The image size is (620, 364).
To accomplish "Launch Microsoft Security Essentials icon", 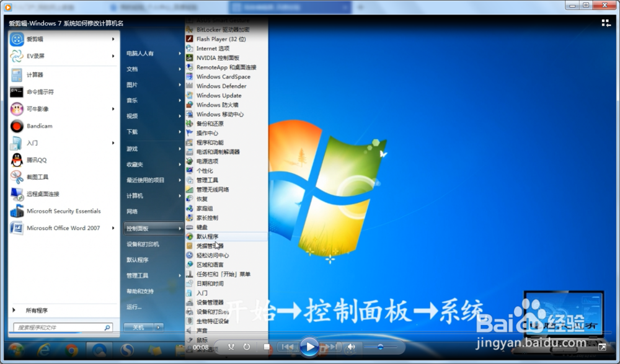I will pyautogui.click(x=17, y=211).
